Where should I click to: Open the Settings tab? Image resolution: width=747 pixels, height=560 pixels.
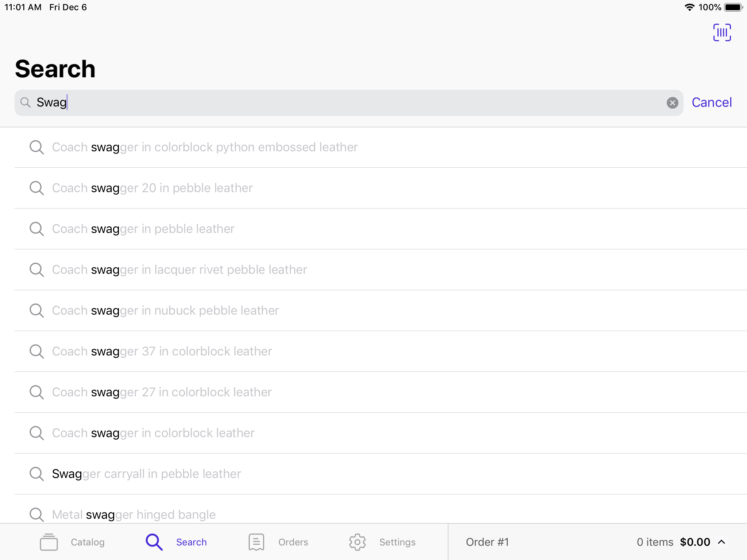(382, 542)
